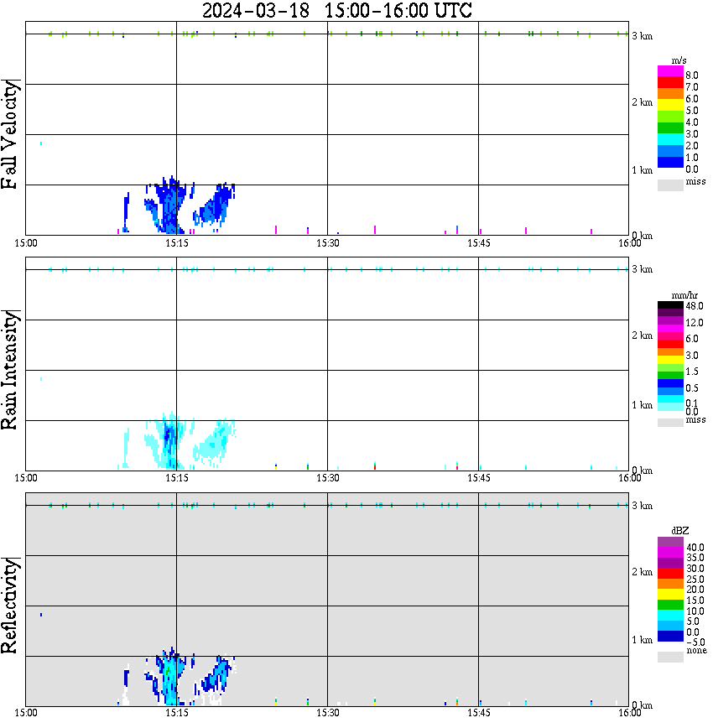Click the '15:15' tick under Rain Intensity panel

coord(177,478)
